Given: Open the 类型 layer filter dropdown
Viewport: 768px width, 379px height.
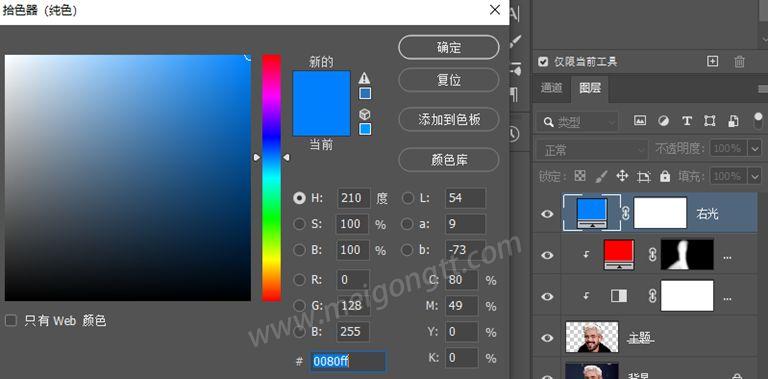Looking at the screenshot, I should click(577, 122).
